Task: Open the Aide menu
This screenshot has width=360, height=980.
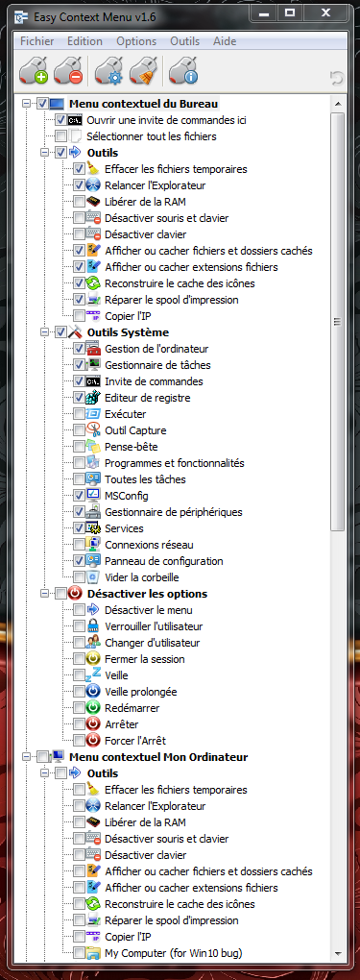Action: click(x=225, y=41)
